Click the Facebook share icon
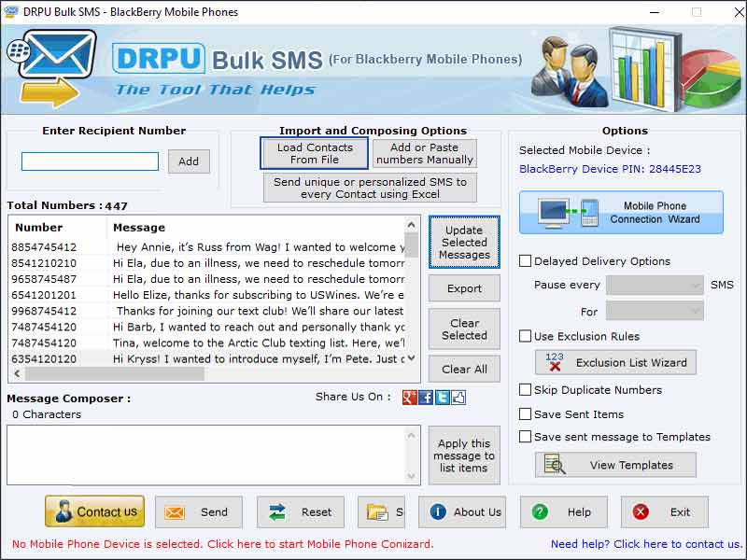The image size is (747, 560). point(427,398)
